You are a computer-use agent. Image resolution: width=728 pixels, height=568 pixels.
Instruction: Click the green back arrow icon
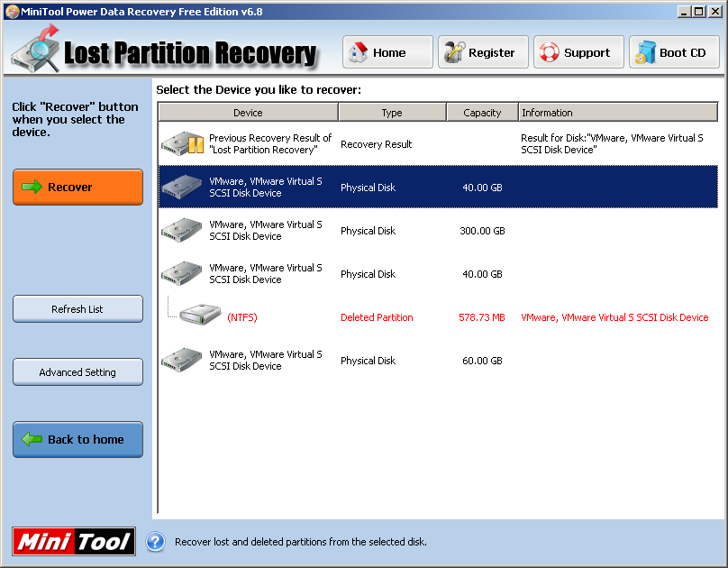coord(32,439)
